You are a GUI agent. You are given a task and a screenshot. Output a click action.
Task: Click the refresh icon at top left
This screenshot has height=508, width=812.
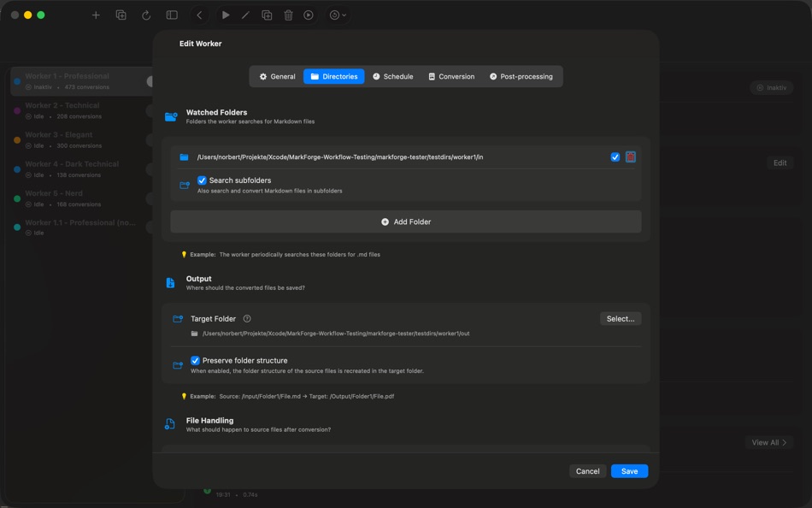[146, 15]
